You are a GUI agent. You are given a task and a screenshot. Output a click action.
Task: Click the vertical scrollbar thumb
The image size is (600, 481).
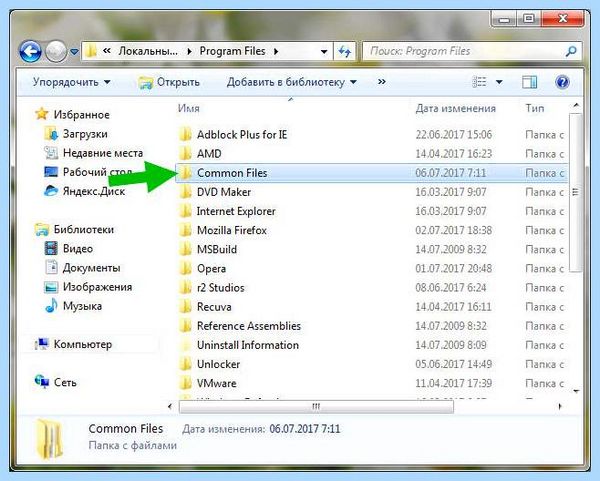click(x=576, y=192)
